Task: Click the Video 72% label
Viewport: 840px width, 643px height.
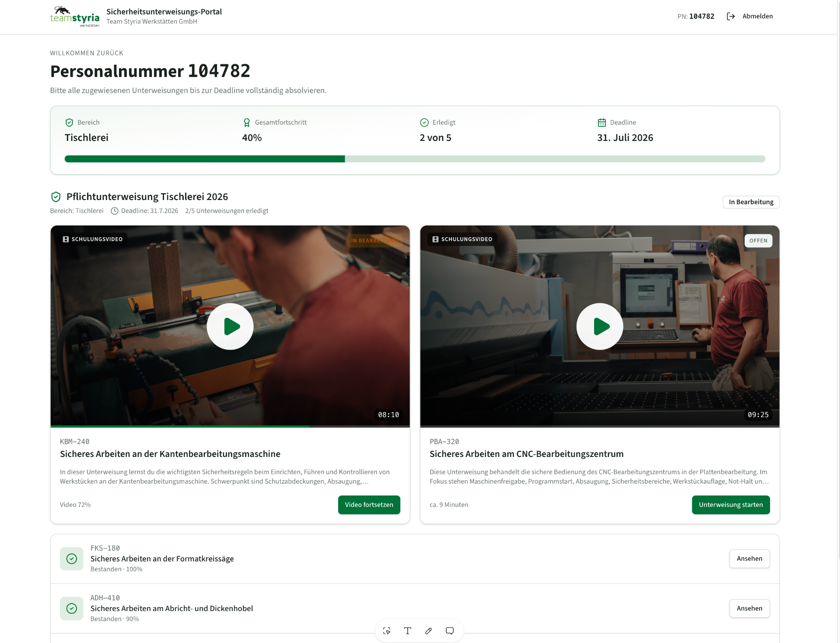Action: click(75, 505)
